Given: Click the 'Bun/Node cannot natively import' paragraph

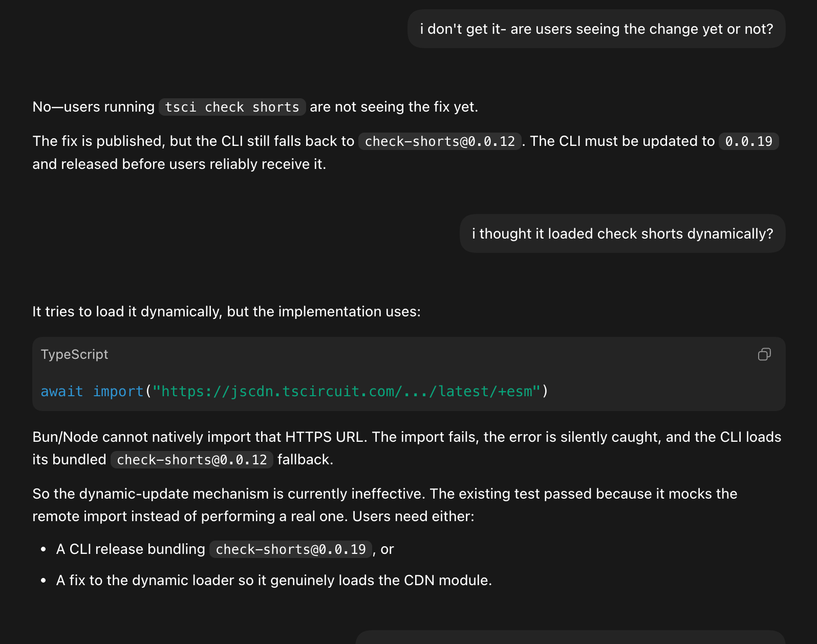Looking at the screenshot, I should click(x=406, y=448).
